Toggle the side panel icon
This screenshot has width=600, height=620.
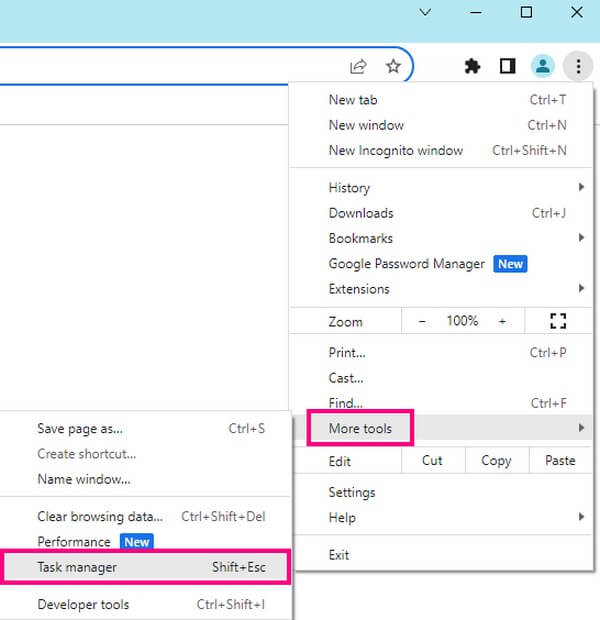(x=507, y=66)
